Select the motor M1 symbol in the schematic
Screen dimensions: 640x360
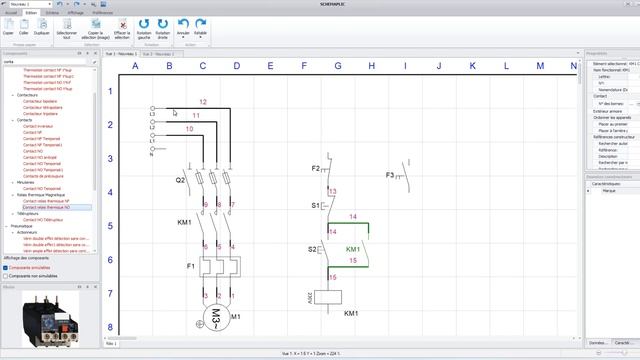point(216,317)
